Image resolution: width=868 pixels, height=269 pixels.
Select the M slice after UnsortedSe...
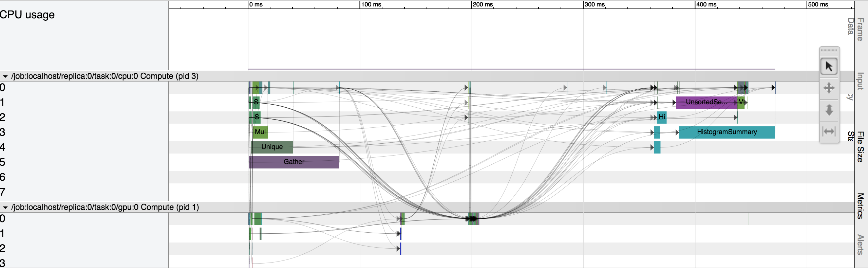pyautogui.click(x=741, y=102)
